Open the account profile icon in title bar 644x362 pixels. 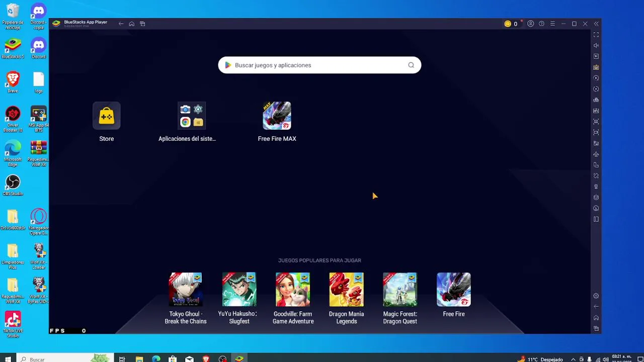(x=530, y=24)
